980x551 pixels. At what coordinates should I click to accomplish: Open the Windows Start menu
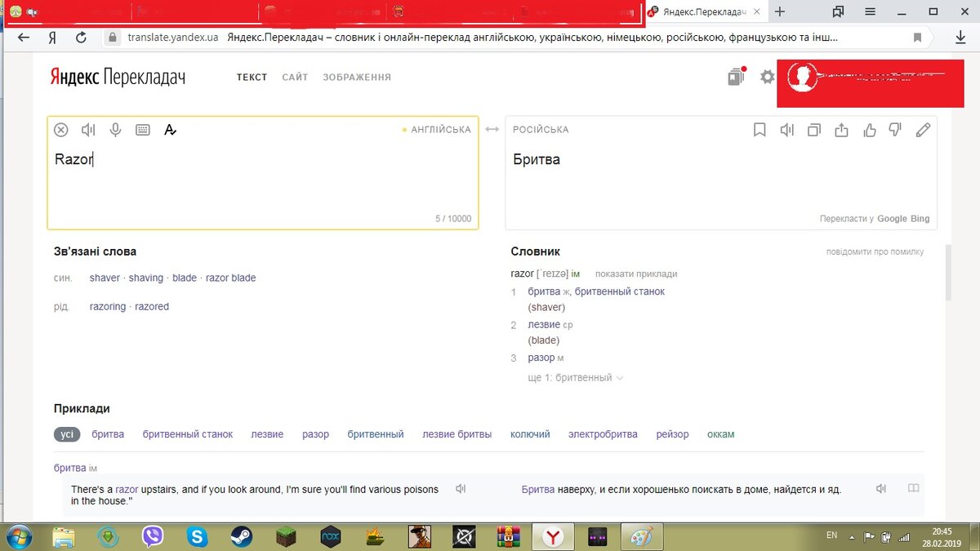[18, 536]
